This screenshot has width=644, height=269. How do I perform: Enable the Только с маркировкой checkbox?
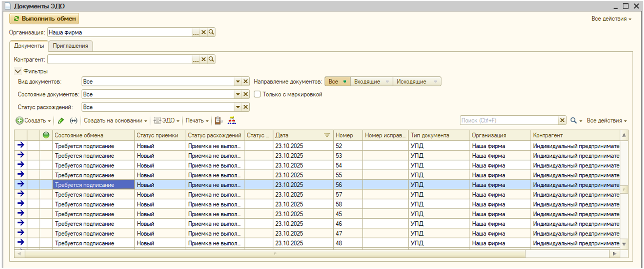point(257,94)
